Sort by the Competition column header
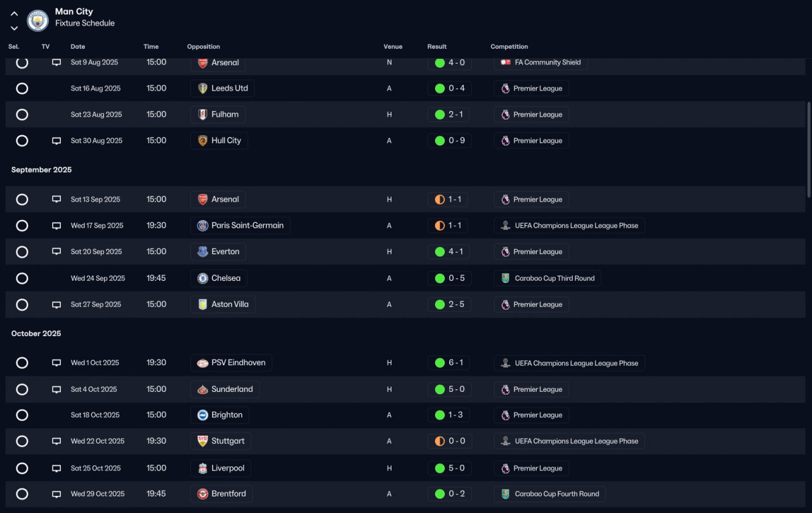The height and width of the screenshot is (513, 812). (x=509, y=47)
